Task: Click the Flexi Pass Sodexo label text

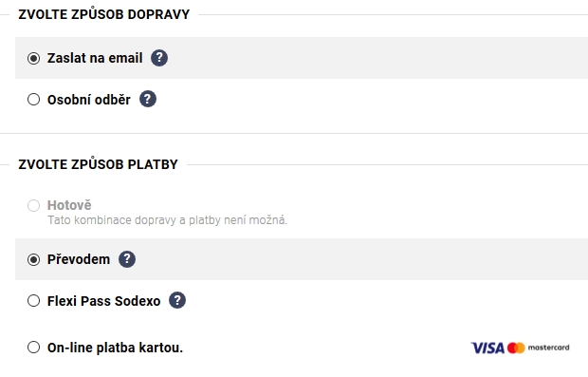Action: (x=104, y=301)
